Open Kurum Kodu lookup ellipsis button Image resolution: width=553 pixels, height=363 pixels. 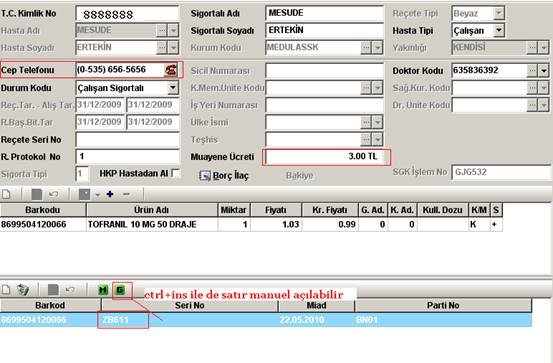point(366,48)
